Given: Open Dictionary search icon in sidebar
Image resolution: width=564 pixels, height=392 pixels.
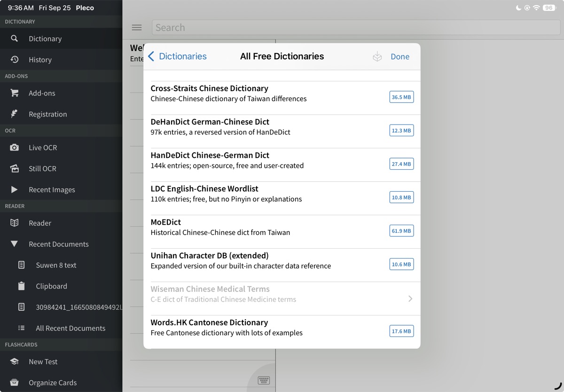Looking at the screenshot, I should (x=15, y=39).
